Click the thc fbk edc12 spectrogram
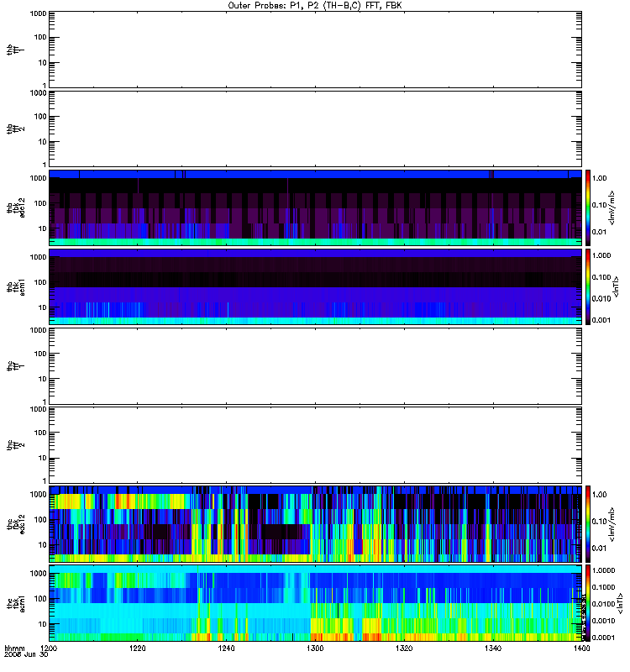The width and height of the screenshot is (630, 672). tap(315, 524)
